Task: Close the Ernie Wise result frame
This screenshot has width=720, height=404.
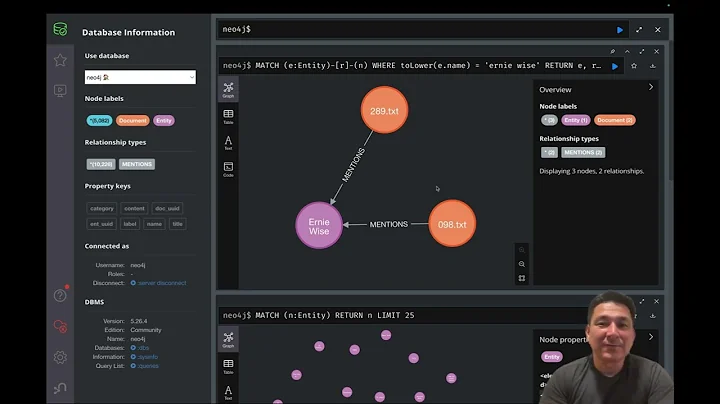Action: pos(657,51)
